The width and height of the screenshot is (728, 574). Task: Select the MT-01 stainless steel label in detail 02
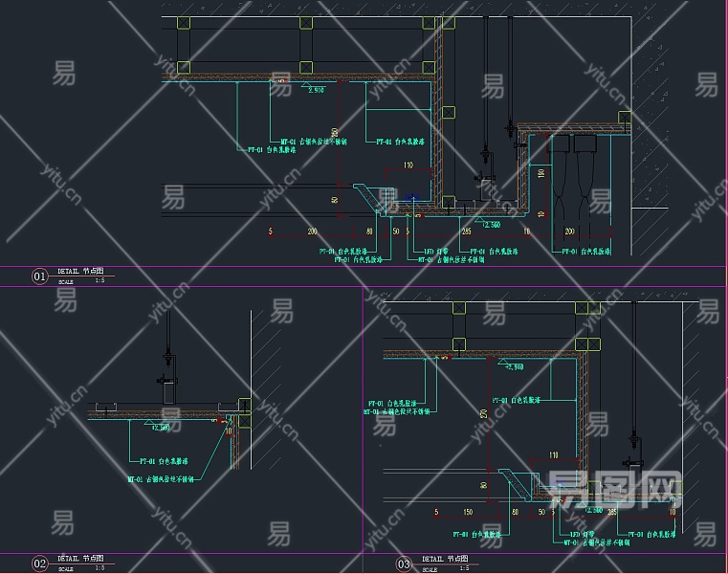(162, 479)
